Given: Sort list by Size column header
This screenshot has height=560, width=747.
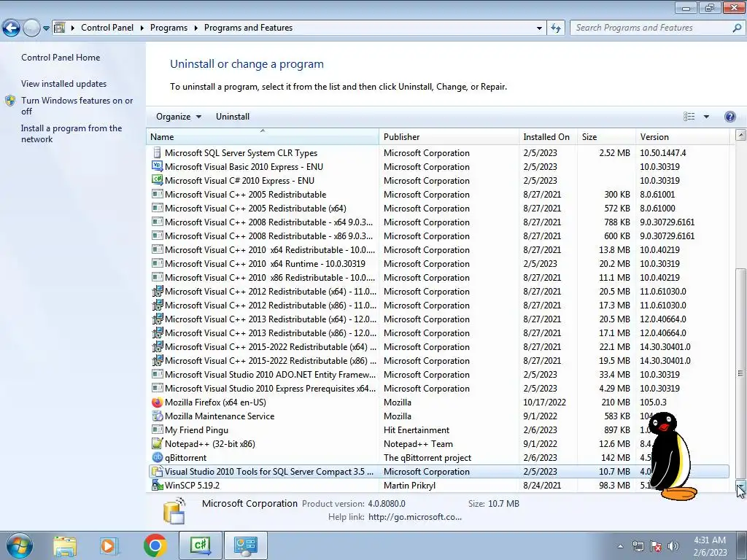Looking at the screenshot, I should 606,136.
